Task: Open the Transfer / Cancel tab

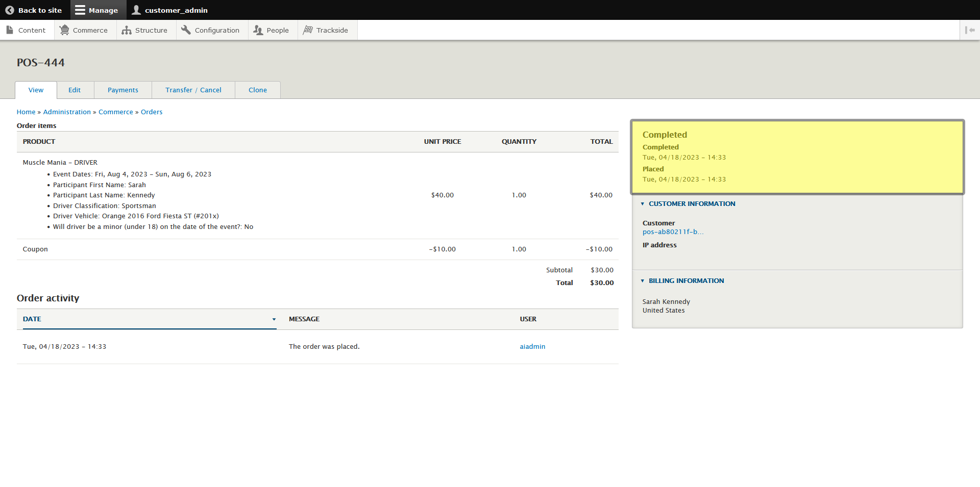Action: point(193,90)
